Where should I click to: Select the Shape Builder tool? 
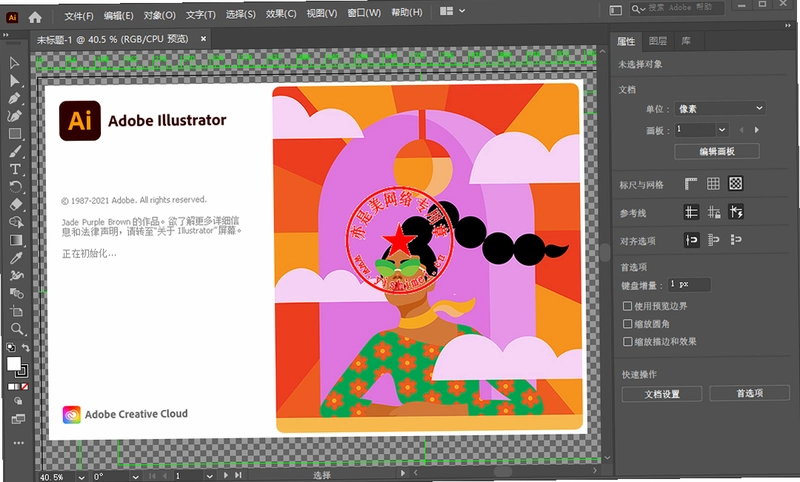[x=16, y=222]
